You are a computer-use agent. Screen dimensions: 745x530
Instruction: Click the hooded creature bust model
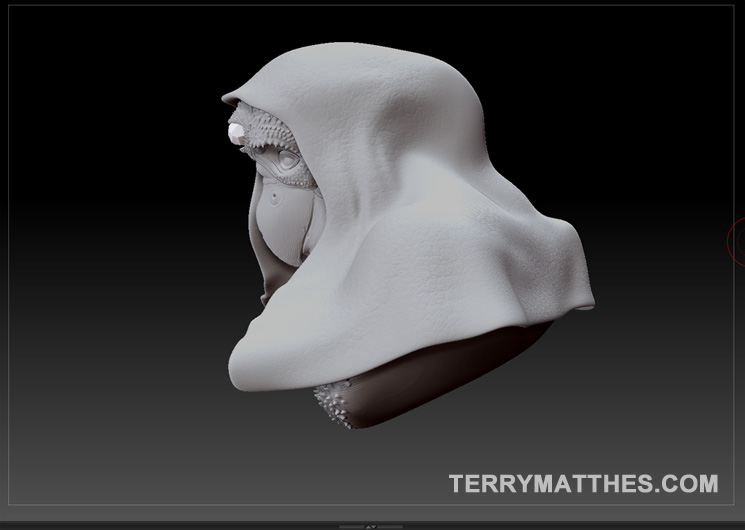click(x=408, y=235)
